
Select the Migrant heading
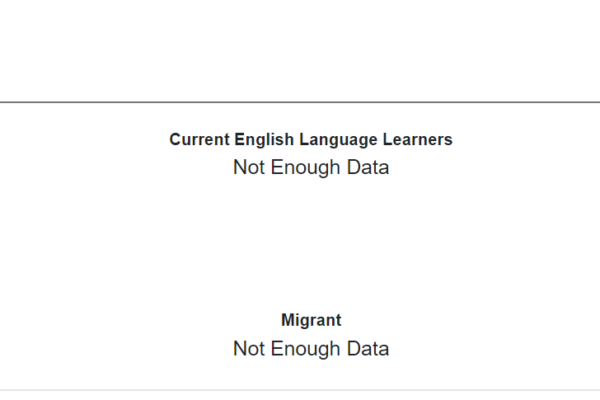tap(311, 320)
